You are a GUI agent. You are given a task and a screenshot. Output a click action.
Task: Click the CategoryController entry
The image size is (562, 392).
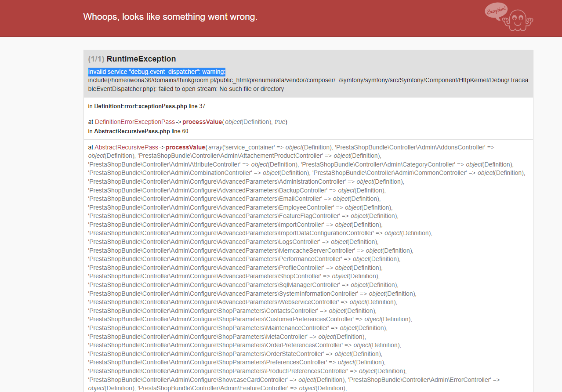click(379, 164)
